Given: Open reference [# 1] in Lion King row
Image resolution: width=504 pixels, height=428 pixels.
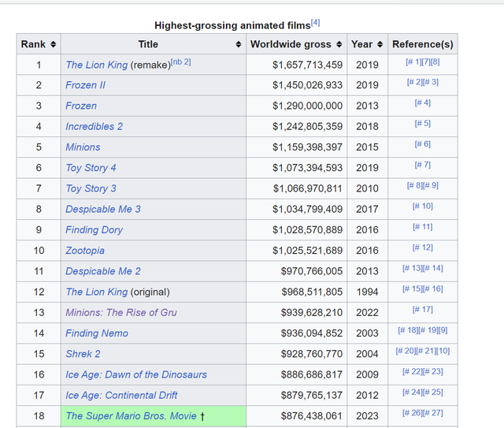Looking at the screenshot, I should (415, 61).
